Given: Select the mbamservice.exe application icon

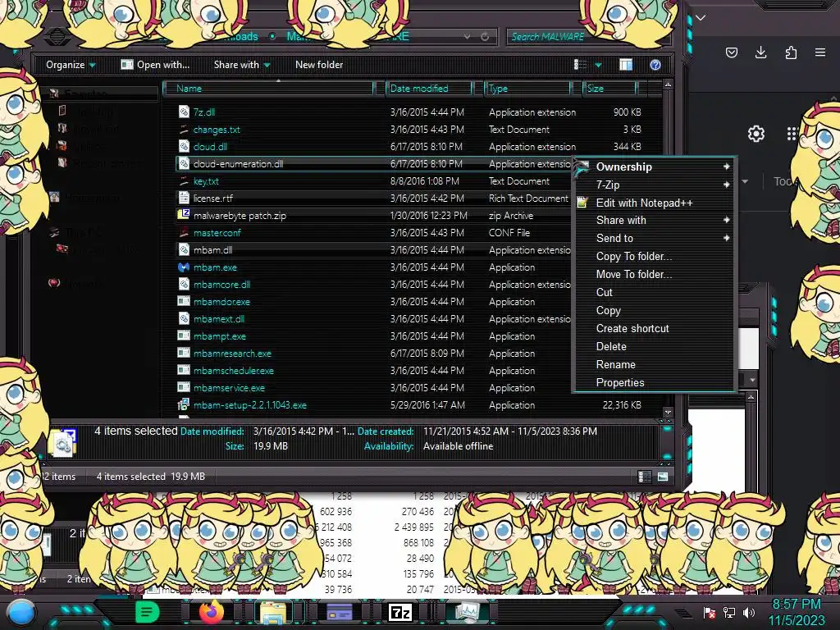Looking at the screenshot, I should point(184,387).
